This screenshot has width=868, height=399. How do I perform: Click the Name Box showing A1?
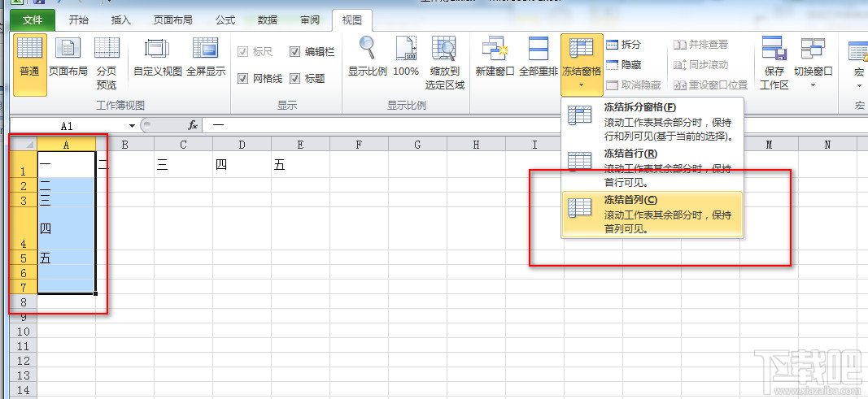[68, 126]
